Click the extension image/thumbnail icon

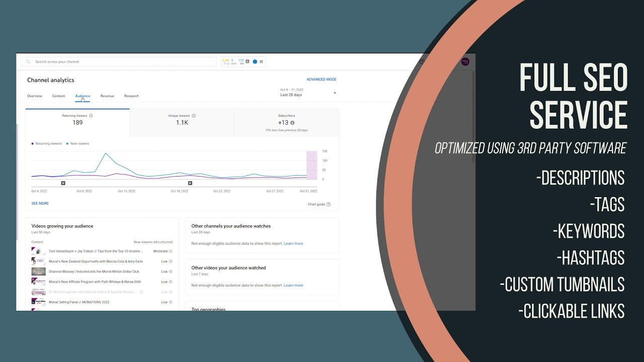[248, 61]
